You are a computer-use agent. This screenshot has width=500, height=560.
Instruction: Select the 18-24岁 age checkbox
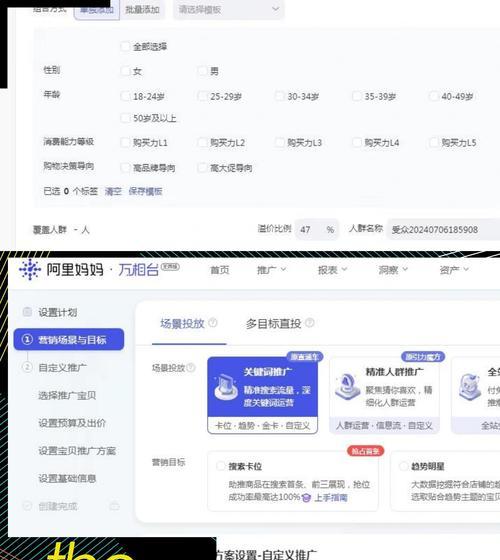125,96
